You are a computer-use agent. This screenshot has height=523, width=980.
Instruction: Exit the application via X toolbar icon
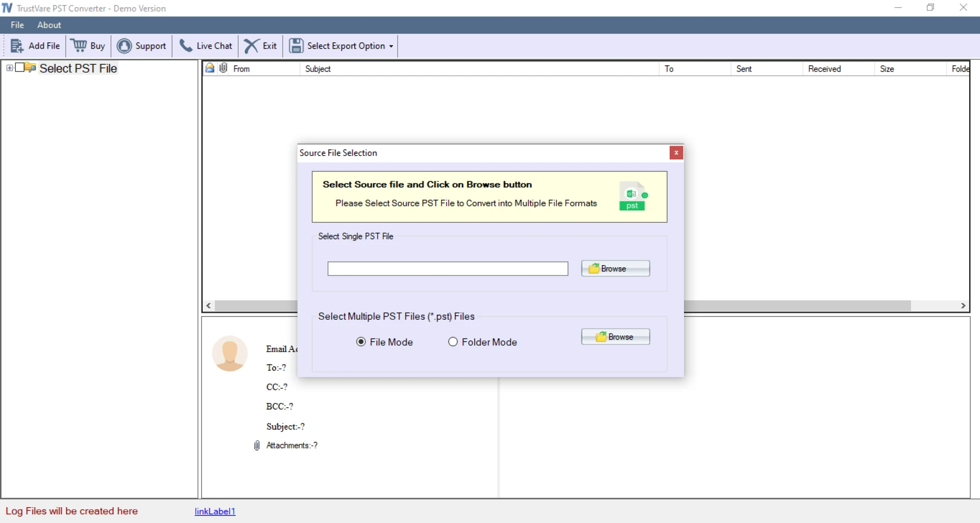[250, 45]
